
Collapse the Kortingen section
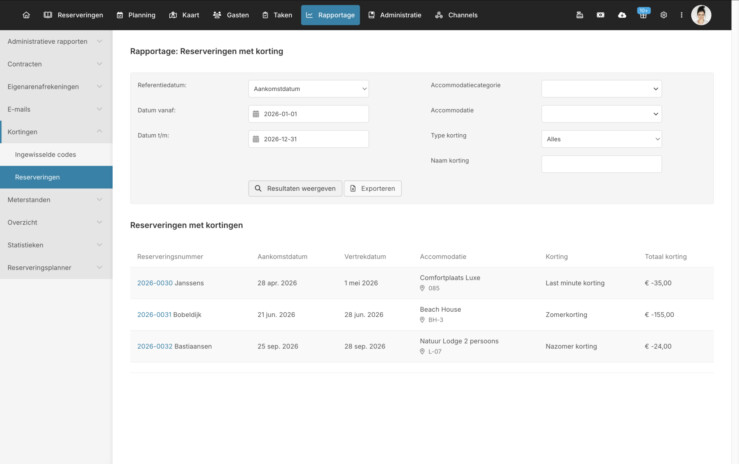tap(56, 132)
